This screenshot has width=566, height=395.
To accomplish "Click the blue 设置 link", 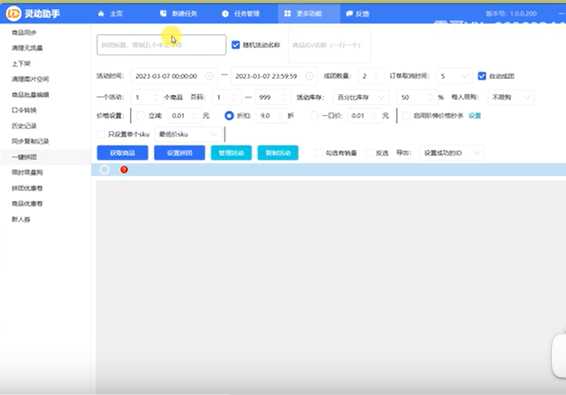I will (x=475, y=116).
